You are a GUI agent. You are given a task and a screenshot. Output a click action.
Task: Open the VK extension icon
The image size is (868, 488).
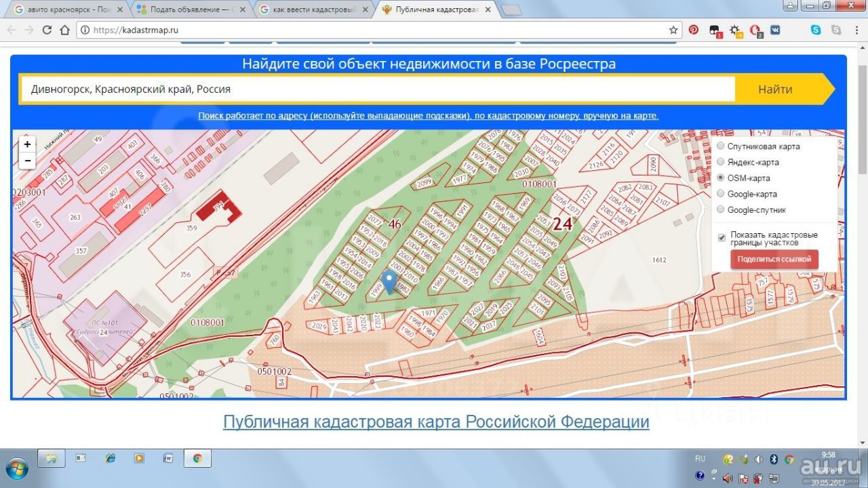coord(774,30)
